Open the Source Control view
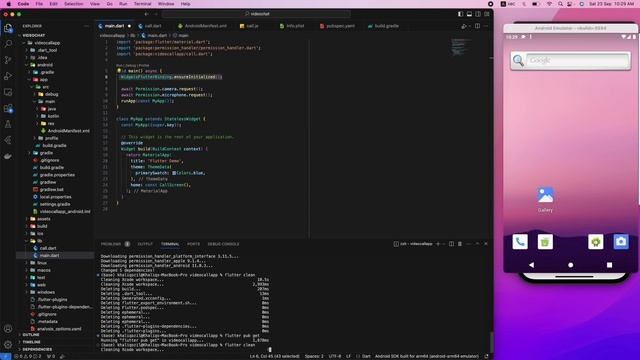640x360 pixels. [x=8, y=60]
